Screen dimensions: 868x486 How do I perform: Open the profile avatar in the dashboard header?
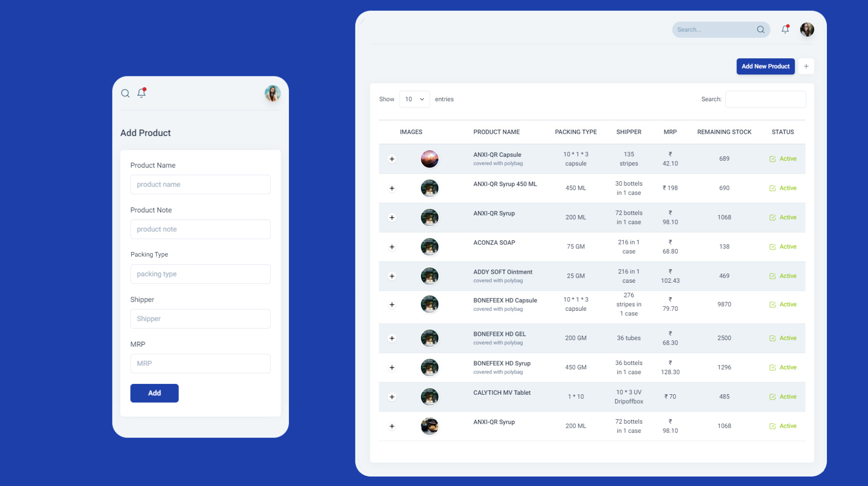point(807,29)
